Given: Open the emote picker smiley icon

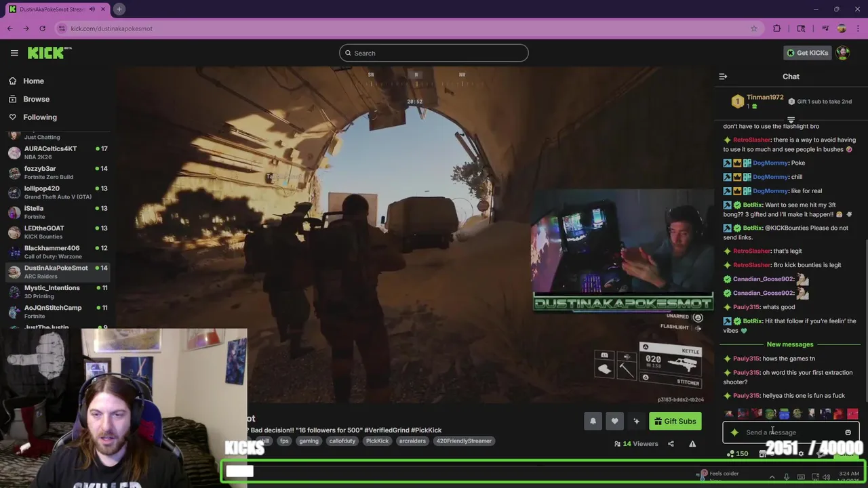Looking at the screenshot, I should pyautogui.click(x=848, y=432).
